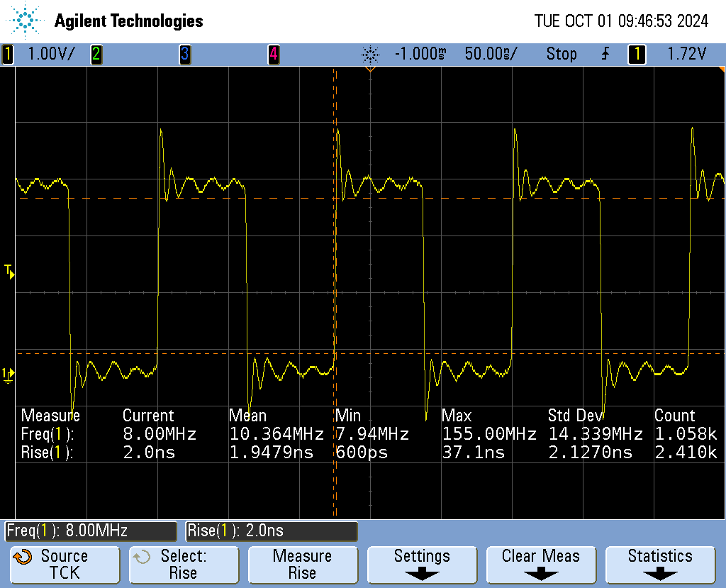This screenshot has height=588, width=726.
Task: Toggle the pink channel 4 indicator
Action: tap(273, 54)
